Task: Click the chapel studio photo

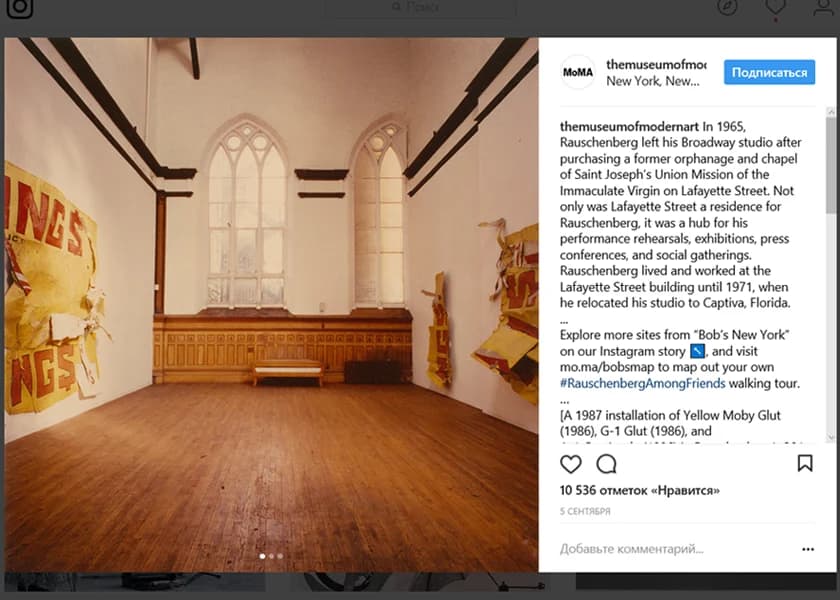Action: click(x=271, y=304)
